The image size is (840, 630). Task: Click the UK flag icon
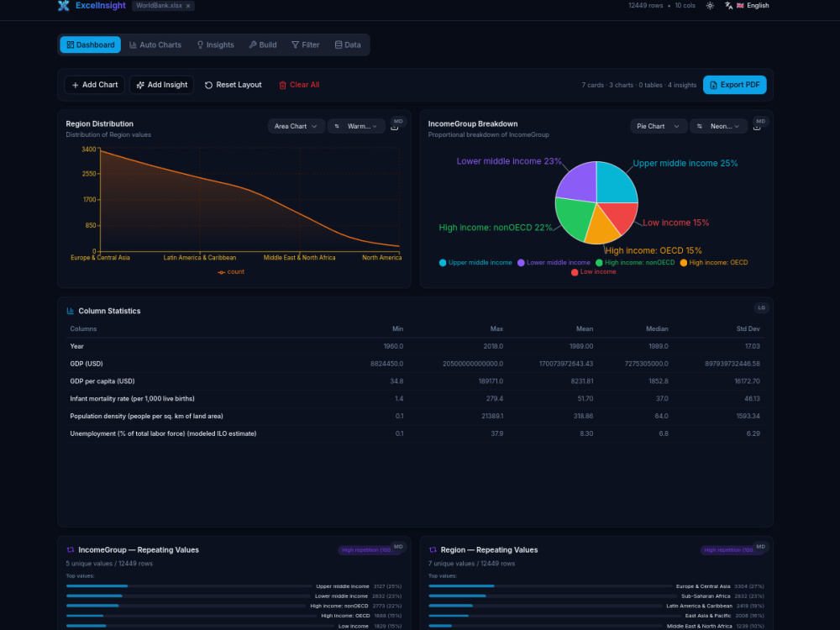(x=740, y=6)
